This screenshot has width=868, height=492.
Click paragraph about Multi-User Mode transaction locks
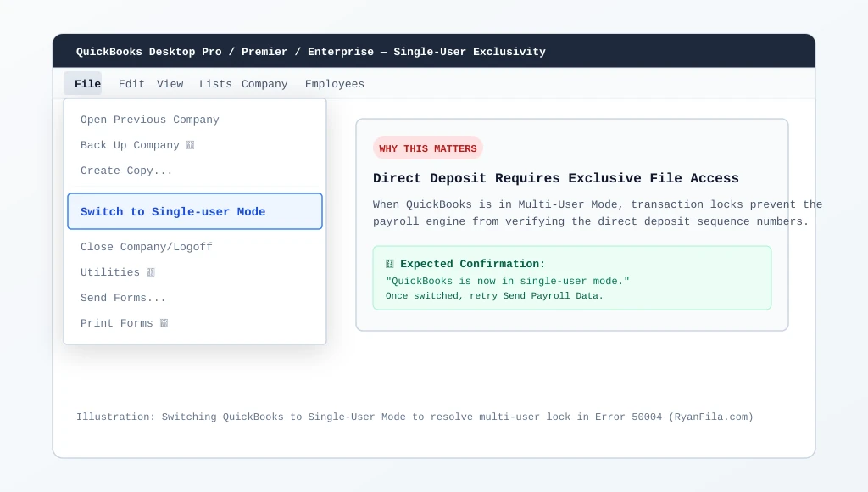point(598,213)
